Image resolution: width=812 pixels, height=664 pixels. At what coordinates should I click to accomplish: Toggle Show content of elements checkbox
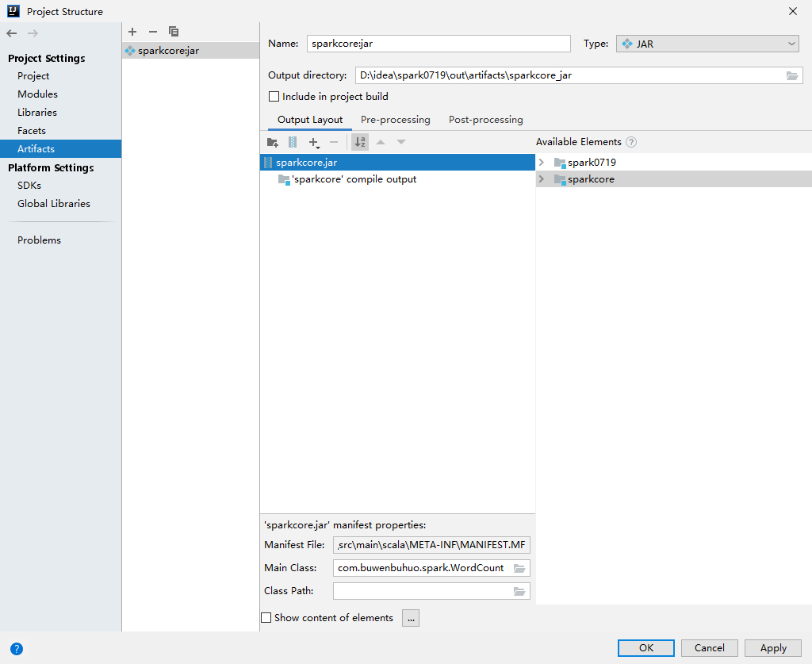tap(266, 617)
